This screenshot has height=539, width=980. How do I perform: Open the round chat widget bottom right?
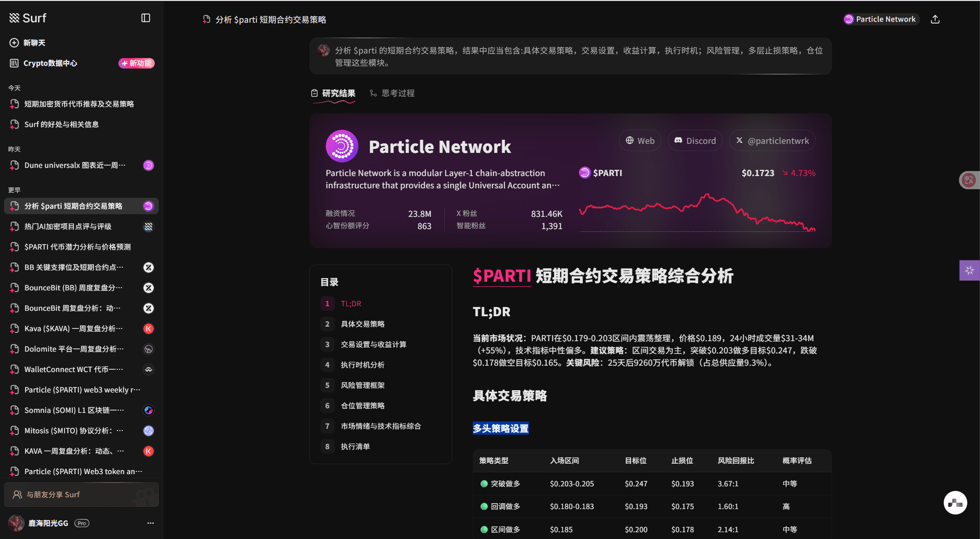(x=955, y=502)
